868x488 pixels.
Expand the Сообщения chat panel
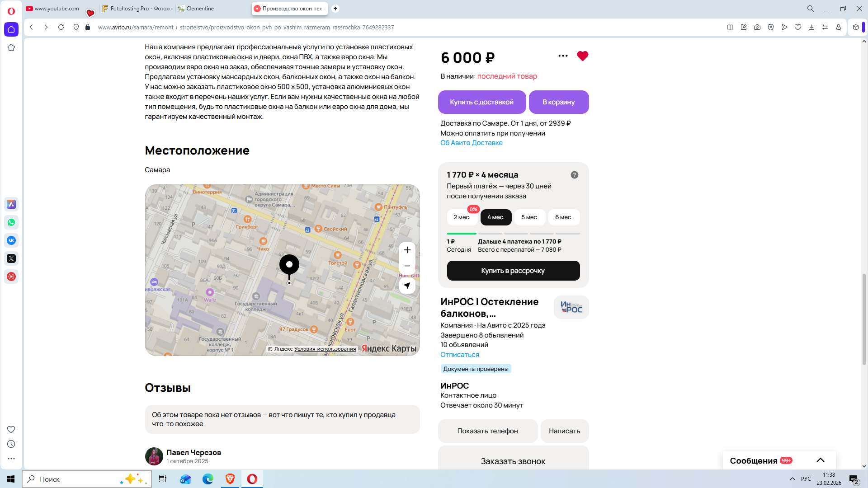click(x=820, y=460)
